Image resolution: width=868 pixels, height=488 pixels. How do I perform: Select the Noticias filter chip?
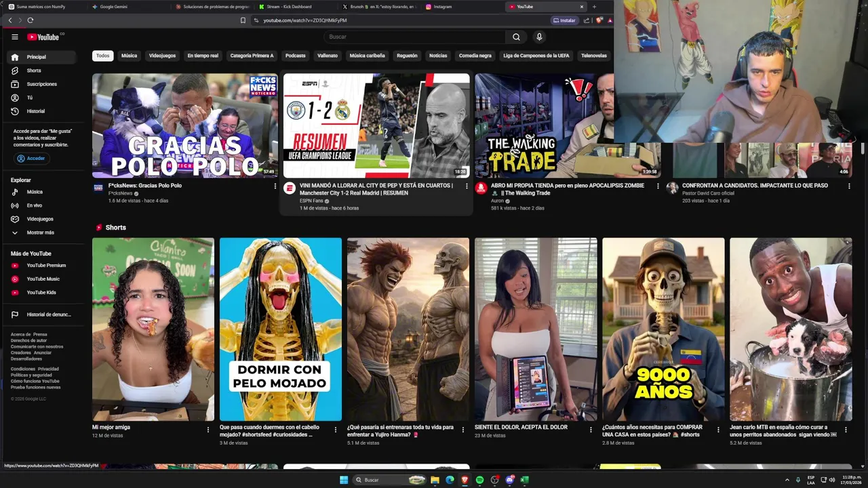[x=438, y=56]
